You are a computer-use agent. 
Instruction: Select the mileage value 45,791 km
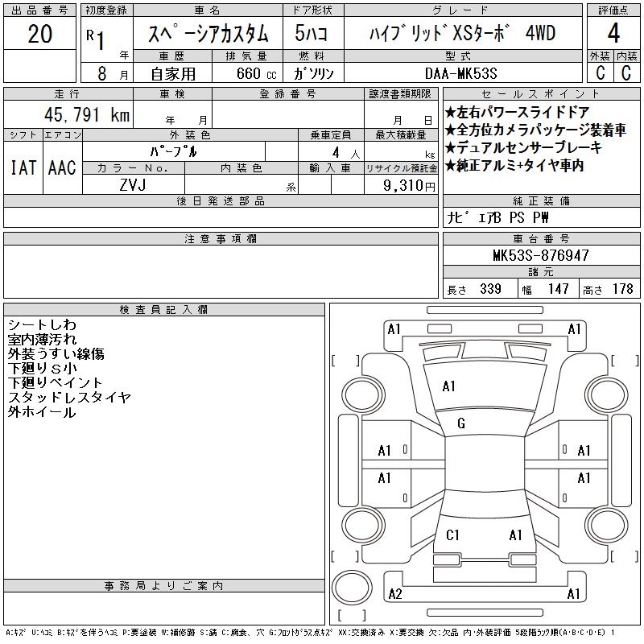click(x=81, y=115)
